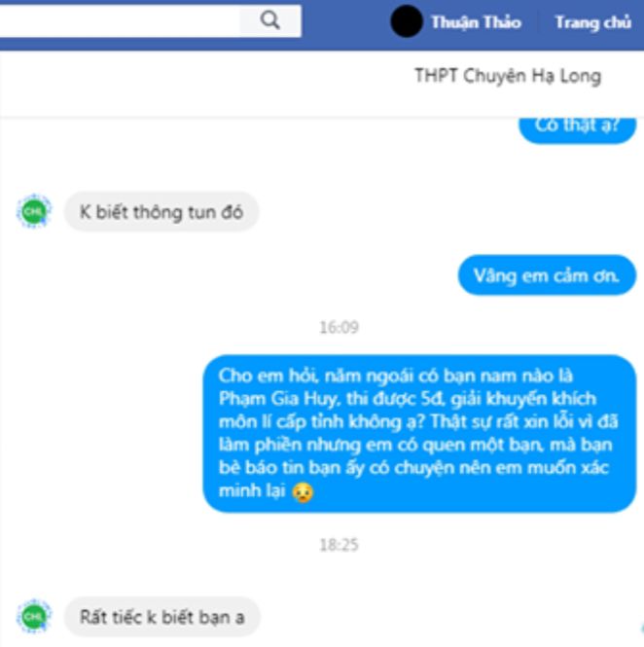Click the 16:09 timestamp
The height and width of the screenshot is (647, 644).
pyautogui.click(x=340, y=327)
